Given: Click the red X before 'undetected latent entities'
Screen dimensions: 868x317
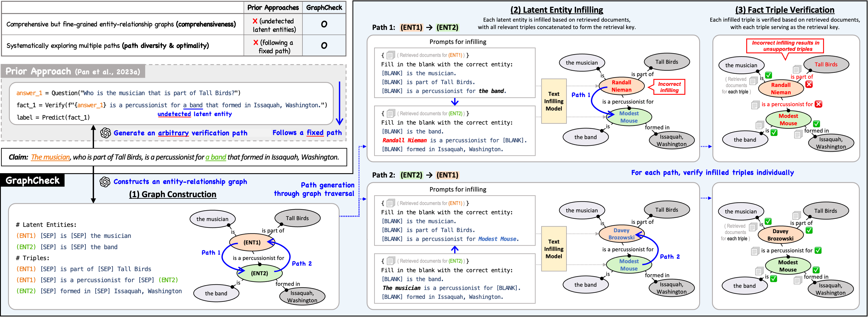Looking at the screenshot, I should click(255, 21).
